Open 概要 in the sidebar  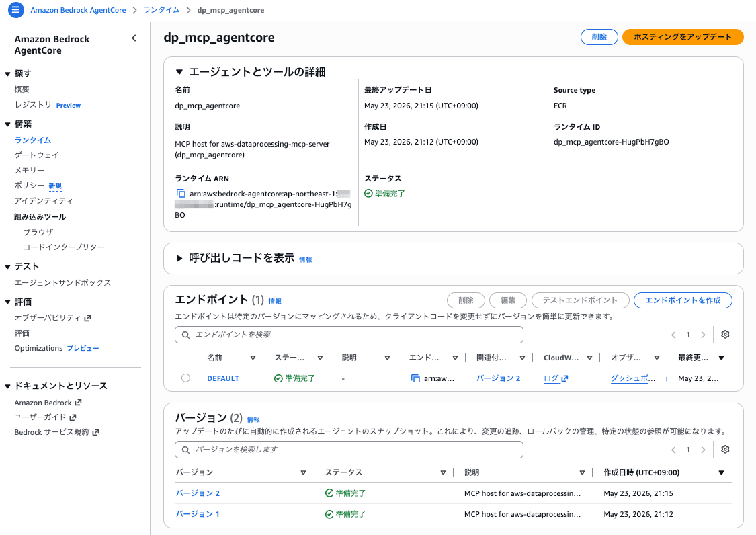click(x=22, y=89)
